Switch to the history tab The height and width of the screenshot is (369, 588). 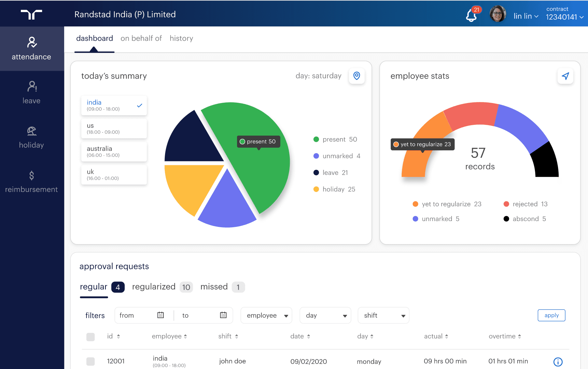[181, 38]
